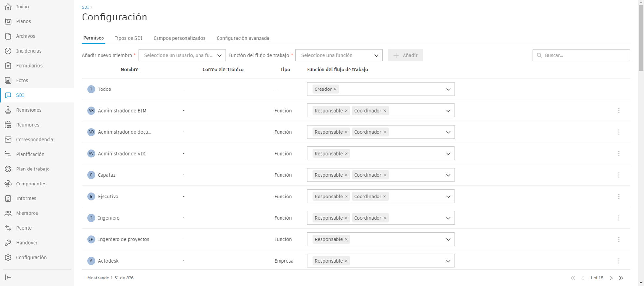This screenshot has width=644, height=286.
Task: Go to Formularios section icon
Action: pos(8,66)
